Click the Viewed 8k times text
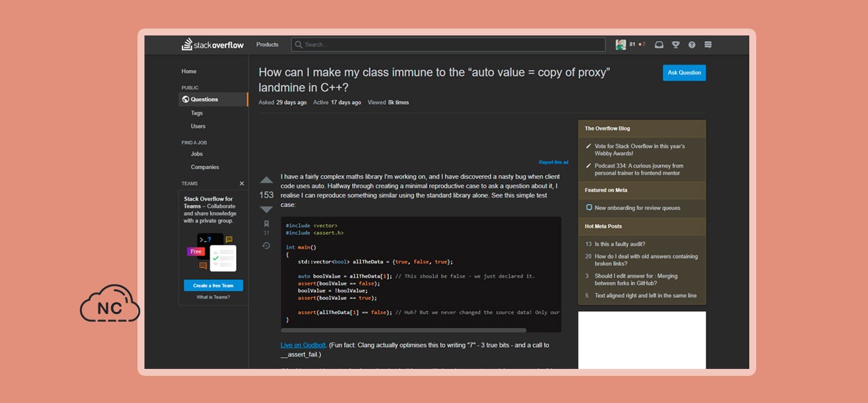This screenshot has width=868, height=403. [x=388, y=102]
